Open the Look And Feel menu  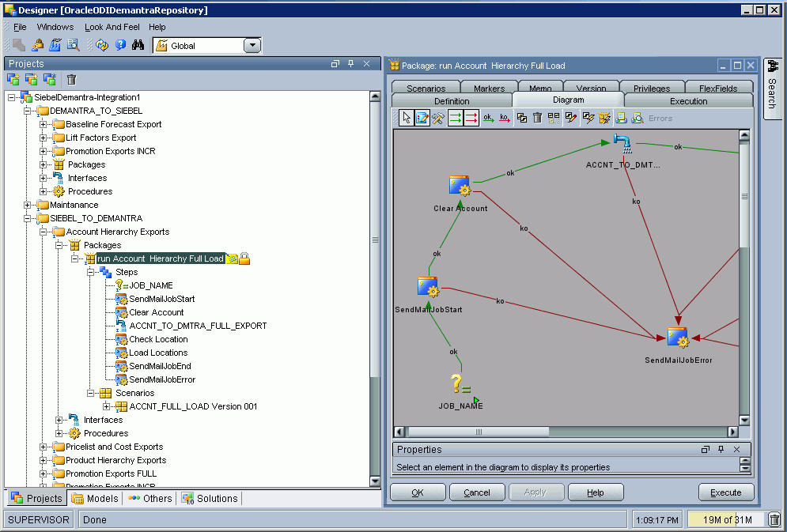(112, 27)
